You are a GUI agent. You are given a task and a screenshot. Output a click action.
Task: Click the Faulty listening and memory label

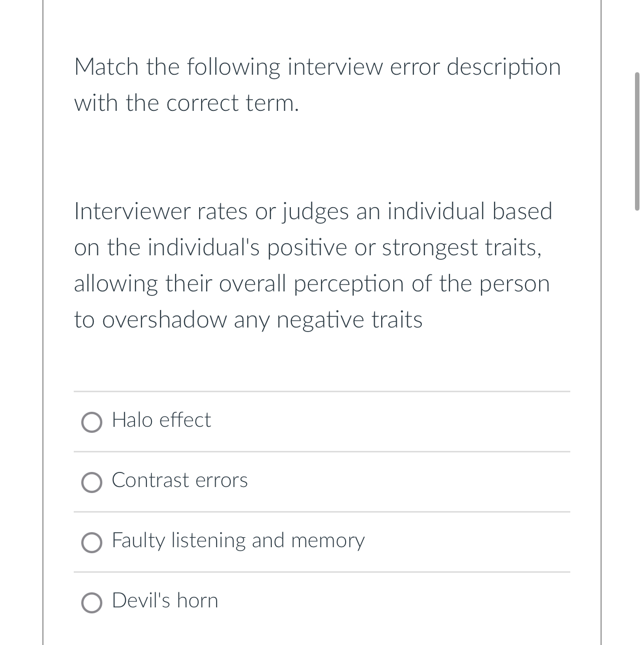click(x=238, y=541)
